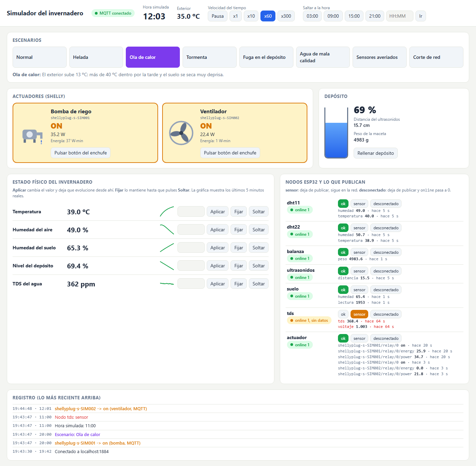Click Soltar for Humedad del suelo
The height and width of the screenshot is (466, 476).
(x=259, y=248)
